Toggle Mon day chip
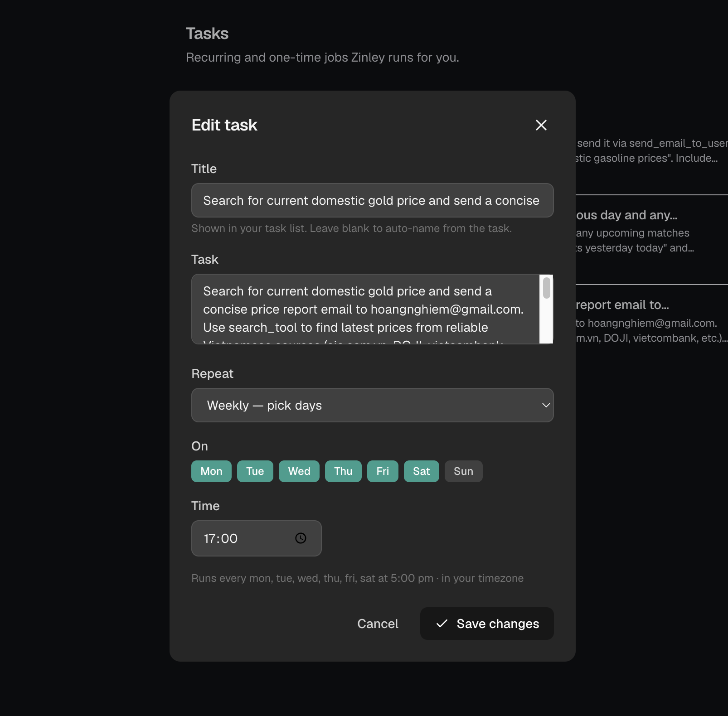Screen dimensions: 728x716 [211, 471]
